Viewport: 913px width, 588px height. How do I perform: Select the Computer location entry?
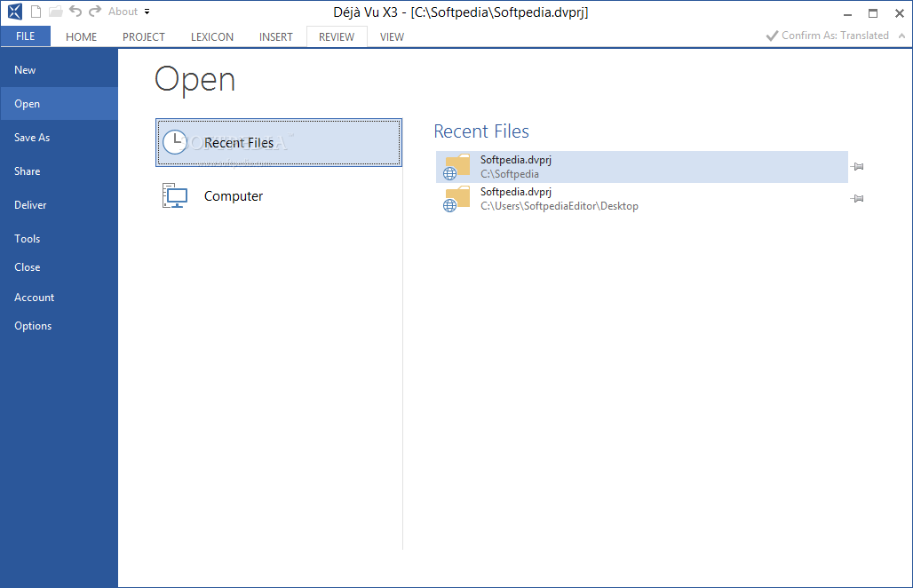[279, 196]
